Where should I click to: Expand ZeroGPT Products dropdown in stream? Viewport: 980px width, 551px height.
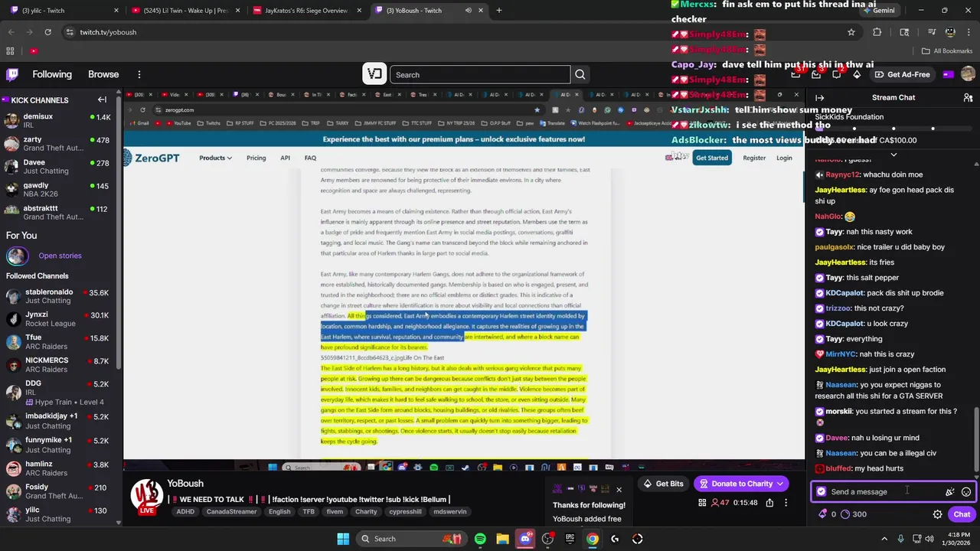pos(215,158)
